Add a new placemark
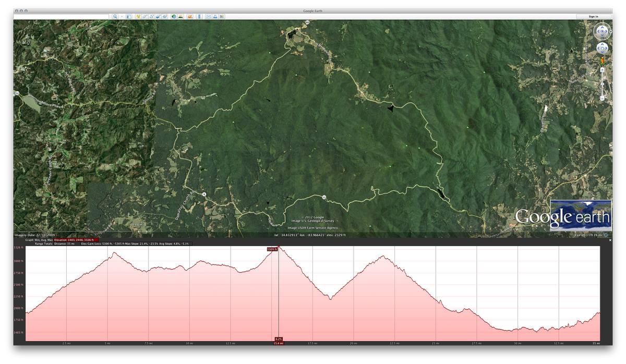Image resolution: width=626 pixels, height=364 pixels. 138,17
